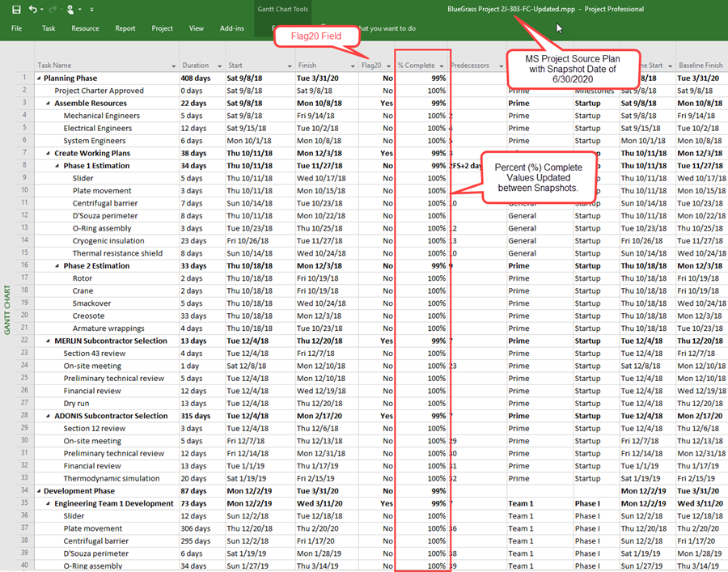Save the project file

tap(16, 9)
